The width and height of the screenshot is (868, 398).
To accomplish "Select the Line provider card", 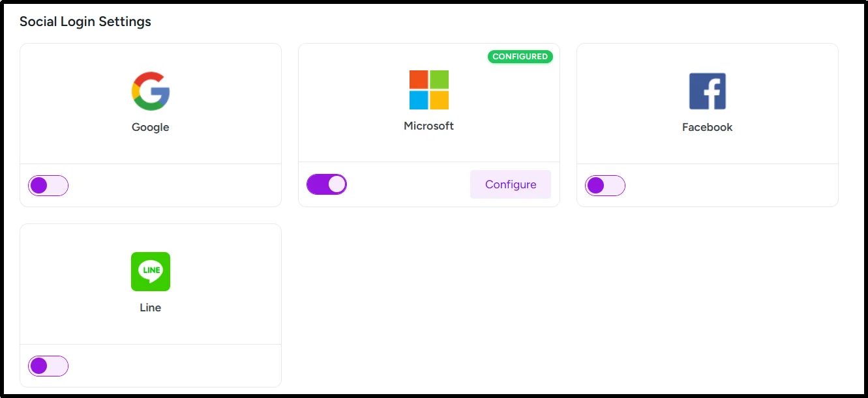I will [x=151, y=283].
